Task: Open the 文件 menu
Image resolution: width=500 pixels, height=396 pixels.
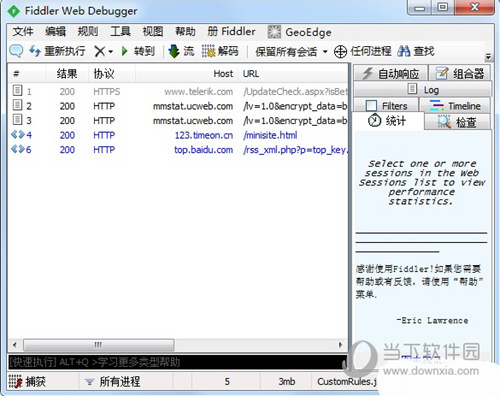Action: click(x=23, y=32)
